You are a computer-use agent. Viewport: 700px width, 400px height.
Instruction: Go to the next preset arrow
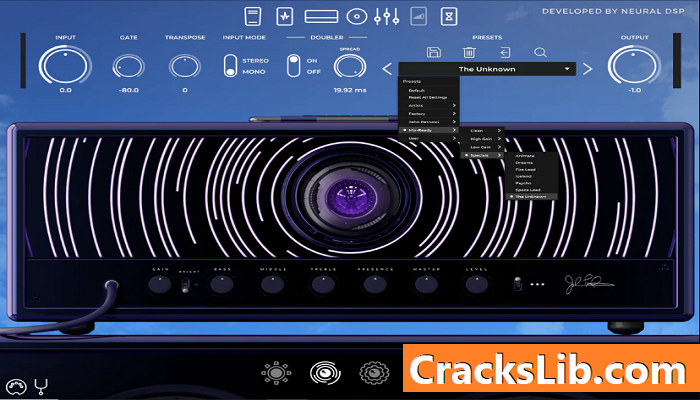[588, 69]
